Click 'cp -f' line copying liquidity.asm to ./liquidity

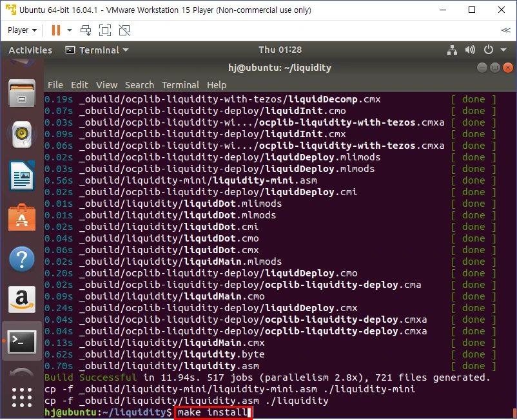(x=186, y=401)
